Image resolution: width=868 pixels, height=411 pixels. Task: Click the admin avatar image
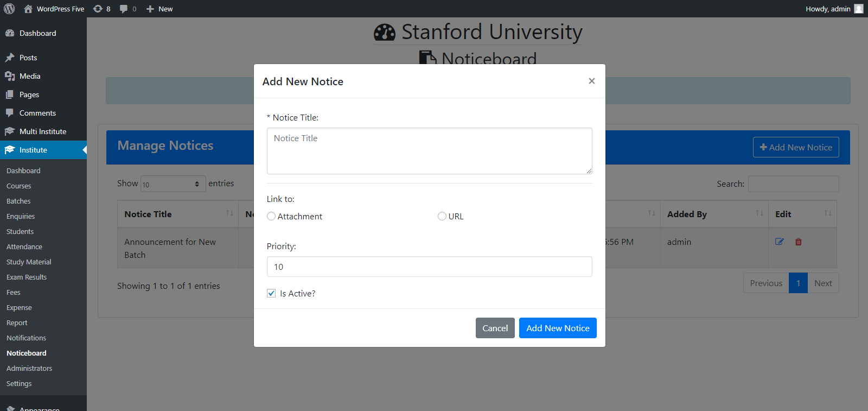(859, 9)
